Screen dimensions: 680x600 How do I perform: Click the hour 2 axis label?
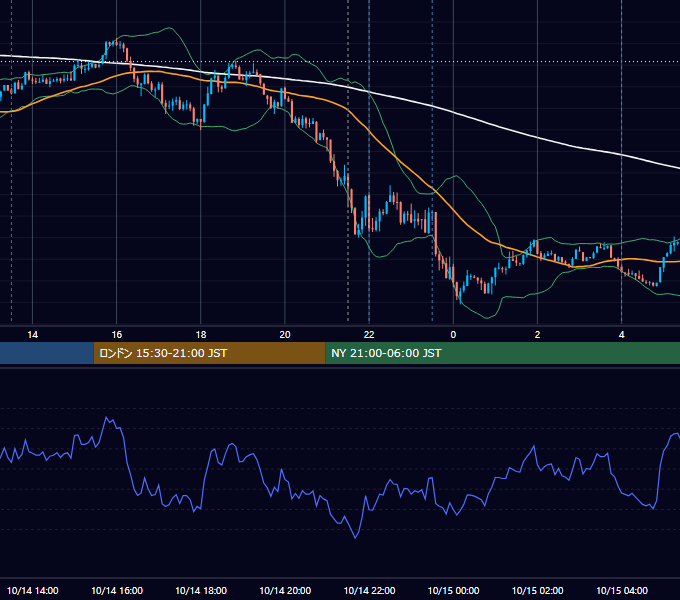537,335
